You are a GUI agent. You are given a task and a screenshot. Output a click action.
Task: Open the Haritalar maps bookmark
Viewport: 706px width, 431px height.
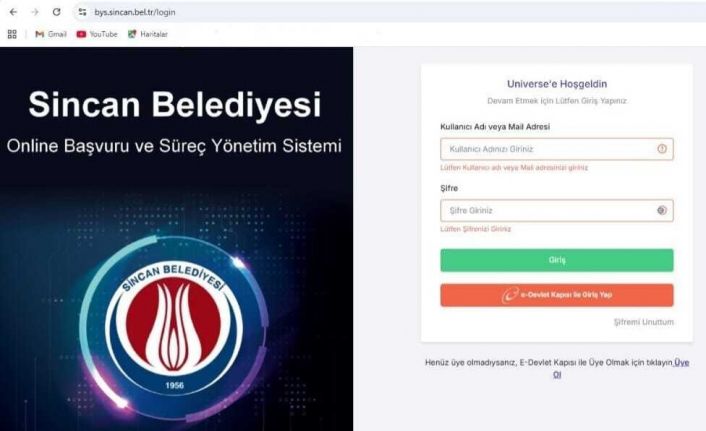click(148, 34)
